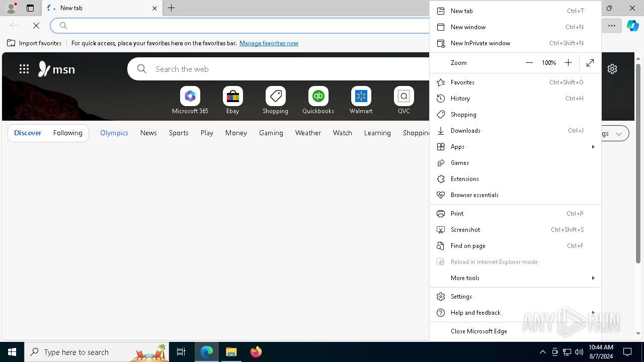This screenshot has height=362, width=644.
Task: Open the Gaming category
Action: pyautogui.click(x=271, y=133)
